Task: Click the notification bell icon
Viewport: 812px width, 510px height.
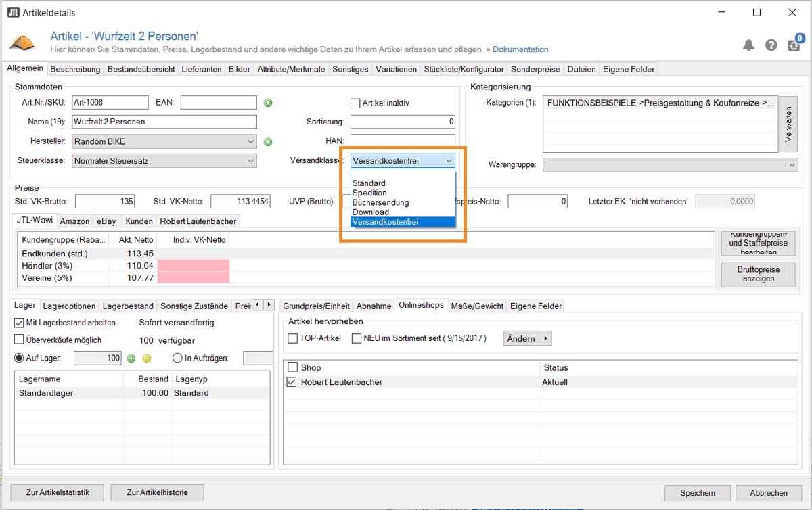Action: tap(748, 45)
